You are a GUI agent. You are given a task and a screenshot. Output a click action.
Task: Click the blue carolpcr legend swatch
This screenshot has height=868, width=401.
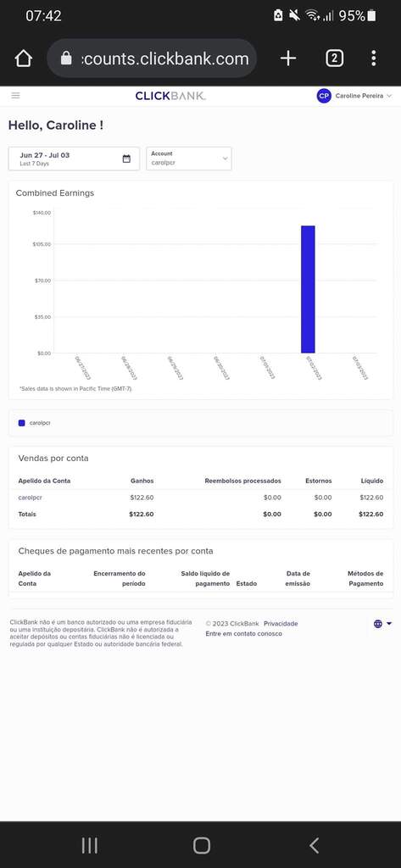tap(21, 423)
